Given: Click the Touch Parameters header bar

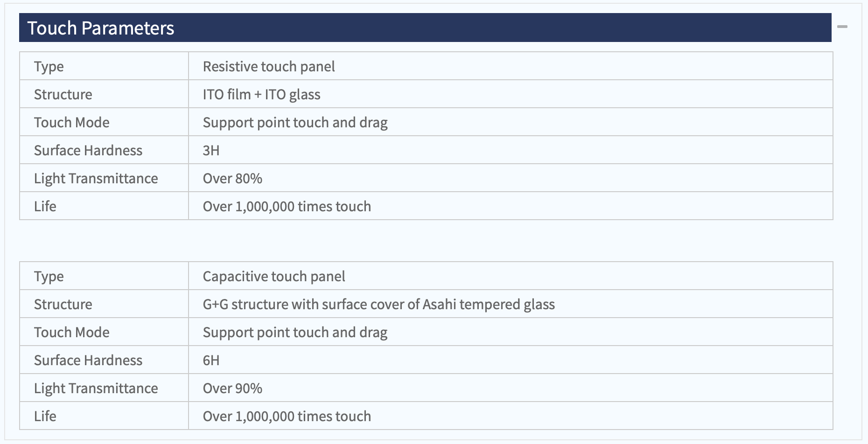Looking at the screenshot, I should coord(425,28).
